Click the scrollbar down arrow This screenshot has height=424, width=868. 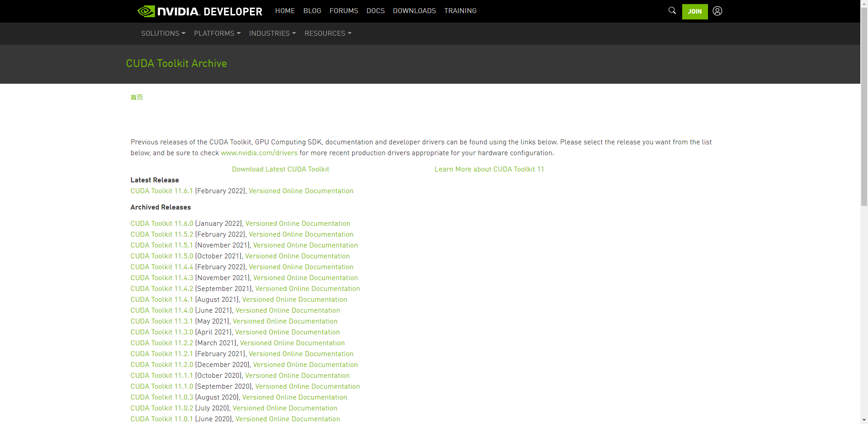click(864, 420)
